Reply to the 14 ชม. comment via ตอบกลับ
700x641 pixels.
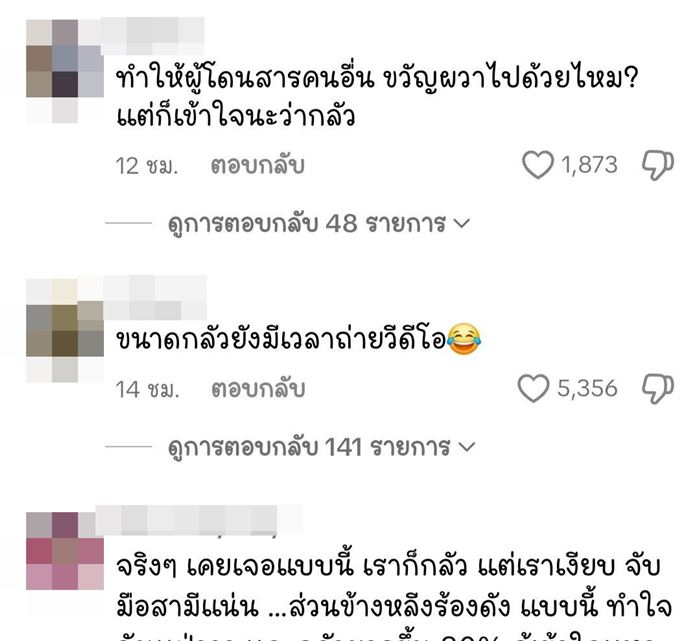click(x=258, y=389)
